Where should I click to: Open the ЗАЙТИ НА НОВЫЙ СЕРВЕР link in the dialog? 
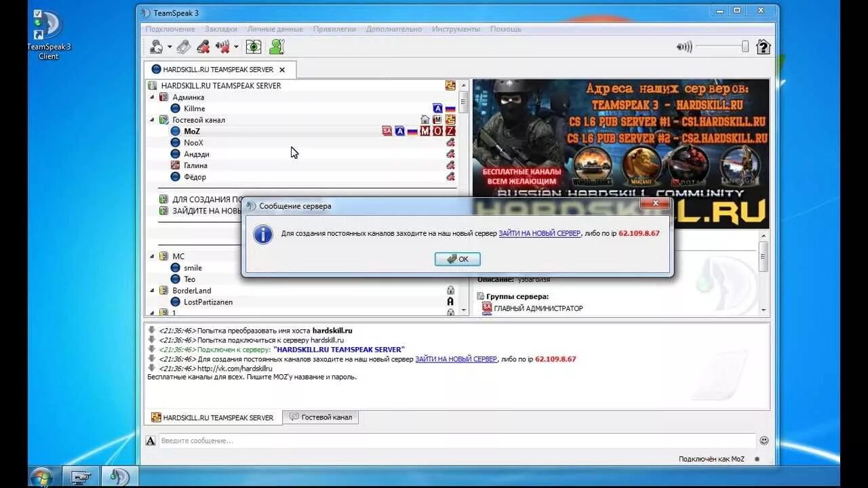pos(540,233)
